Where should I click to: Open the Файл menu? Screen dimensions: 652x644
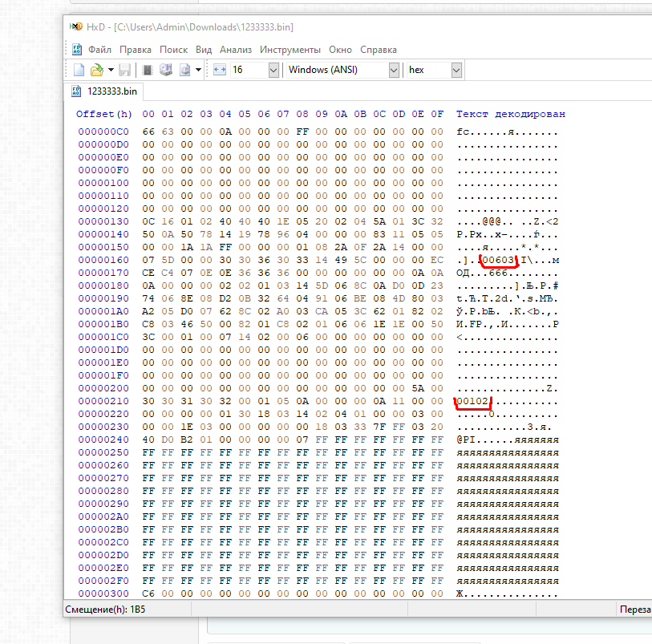click(99, 49)
